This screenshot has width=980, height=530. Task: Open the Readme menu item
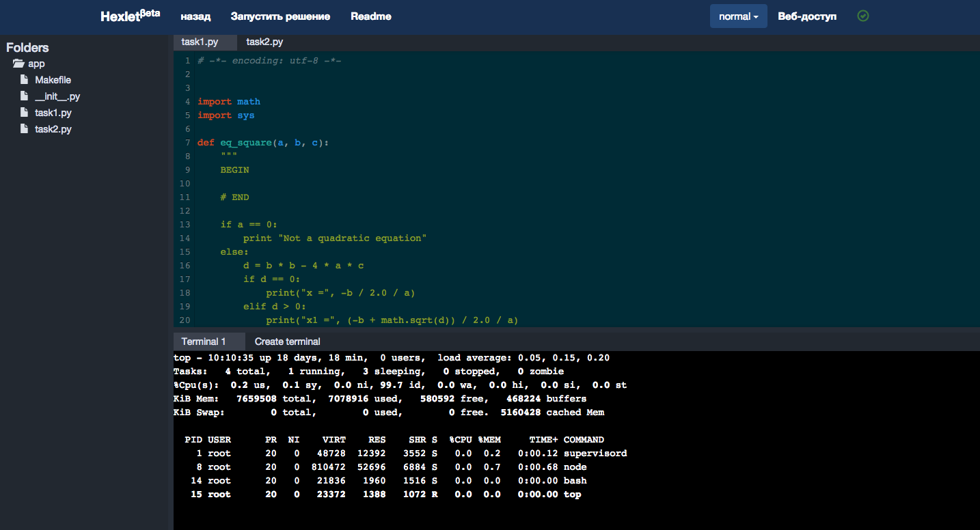(x=371, y=16)
